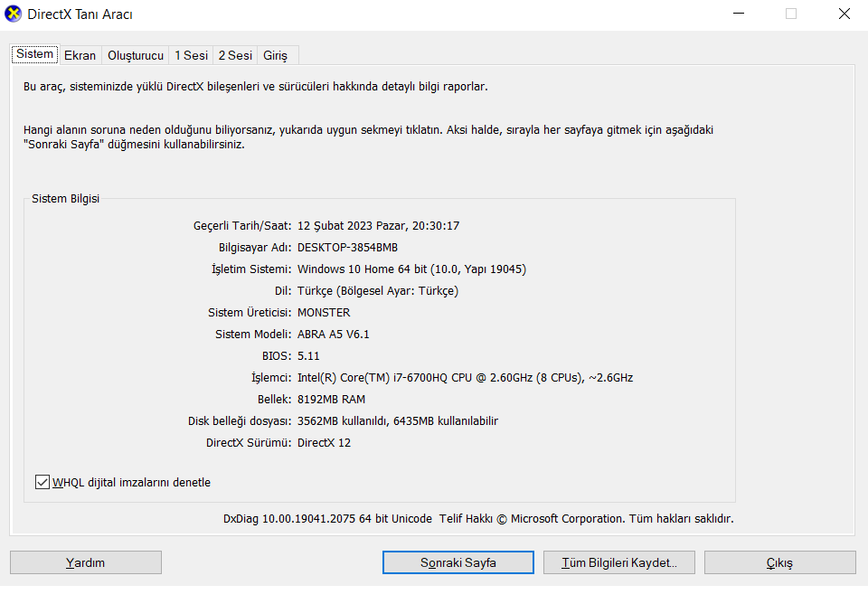Click the language value Türkçe (Bölgesel Ayar: Türkçe)
This screenshot has width=868, height=604.
point(378,291)
